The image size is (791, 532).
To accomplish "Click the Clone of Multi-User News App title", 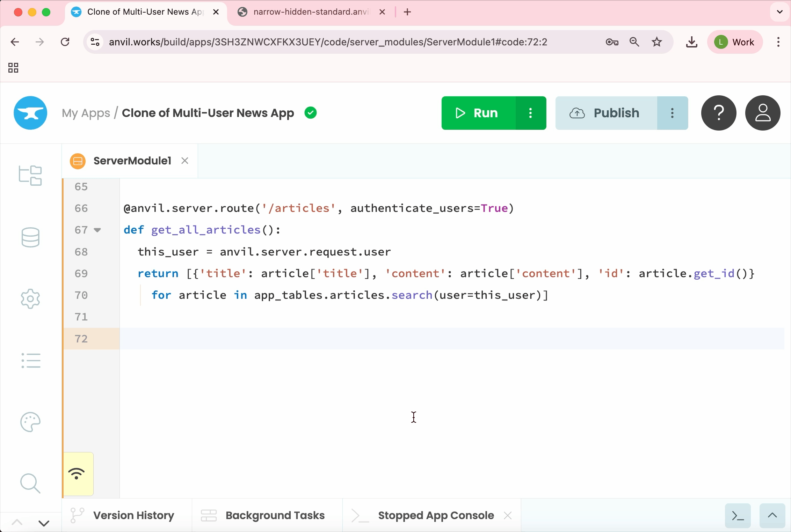I will click(x=208, y=113).
